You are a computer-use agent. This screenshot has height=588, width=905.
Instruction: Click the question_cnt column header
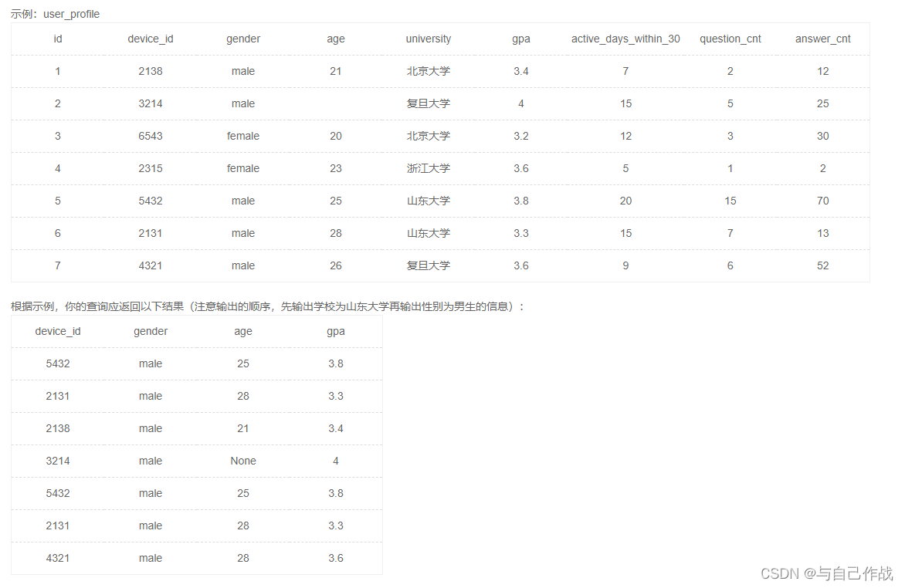[x=730, y=39]
